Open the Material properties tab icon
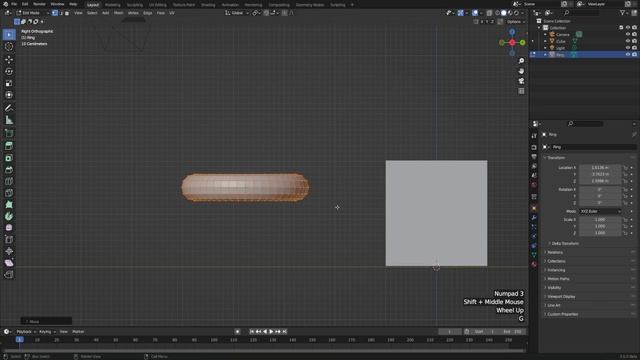This screenshot has width=640, height=360. pyautogui.click(x=534, y=265)
